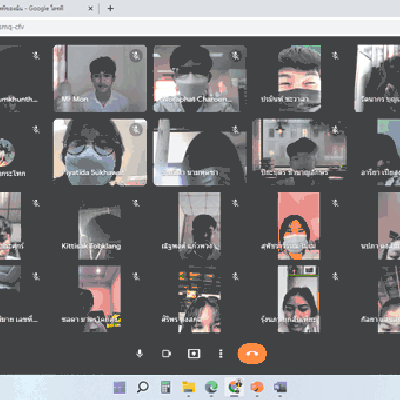Screen dimensions: 400x400
Task: Toggle the microphone button in call controls
Action: pos(140,353)
